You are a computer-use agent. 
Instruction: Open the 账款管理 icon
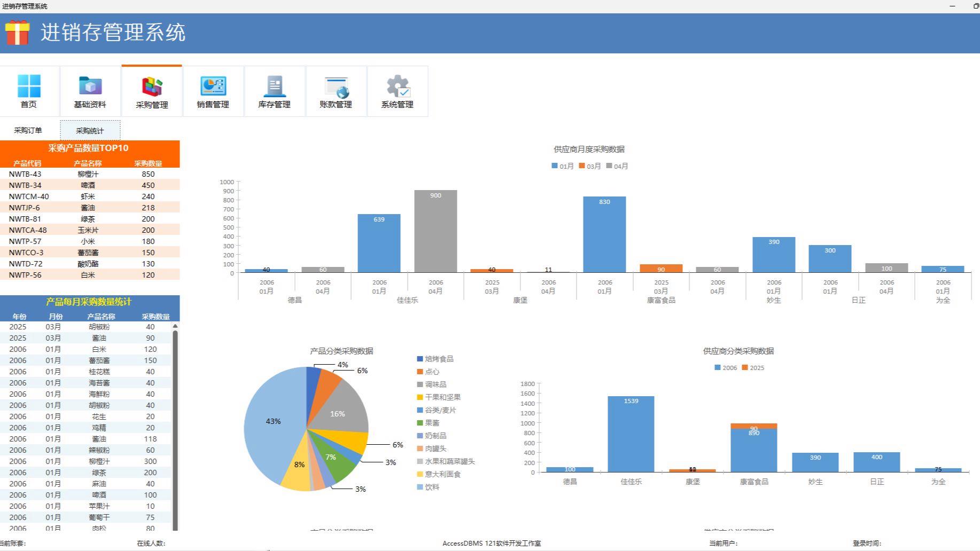[336, 91]
